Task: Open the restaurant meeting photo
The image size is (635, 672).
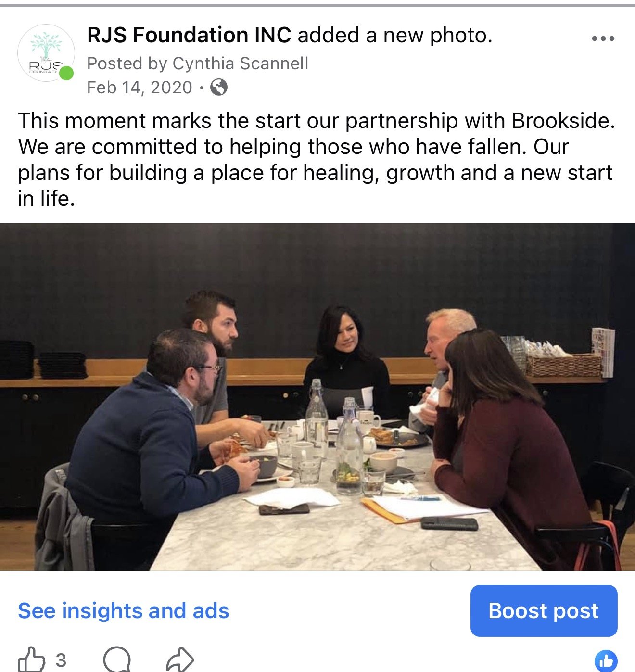Action: 317,397
